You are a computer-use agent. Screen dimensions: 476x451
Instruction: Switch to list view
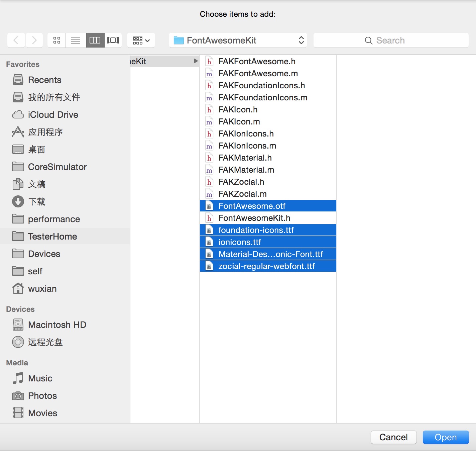[x=76, y=40]
